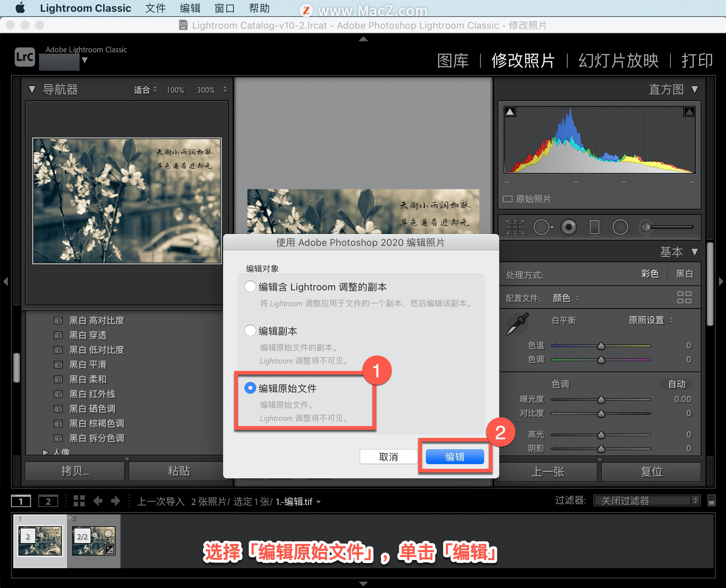Click the 黑白 高对比度 preset icon
This screenshot has width=726, height=588.
[x=58, y=320]
